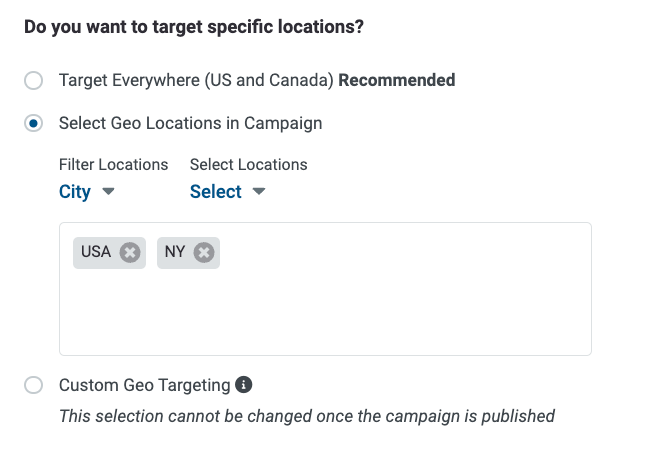Click the Select Geo Locations in Campaign label
The image size is (648, 458).
191,124
